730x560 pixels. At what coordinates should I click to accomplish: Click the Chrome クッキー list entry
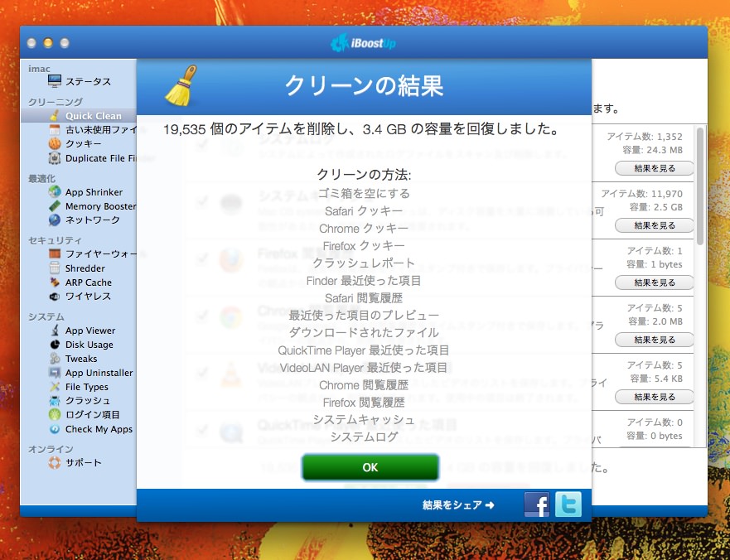pos(364,229)
